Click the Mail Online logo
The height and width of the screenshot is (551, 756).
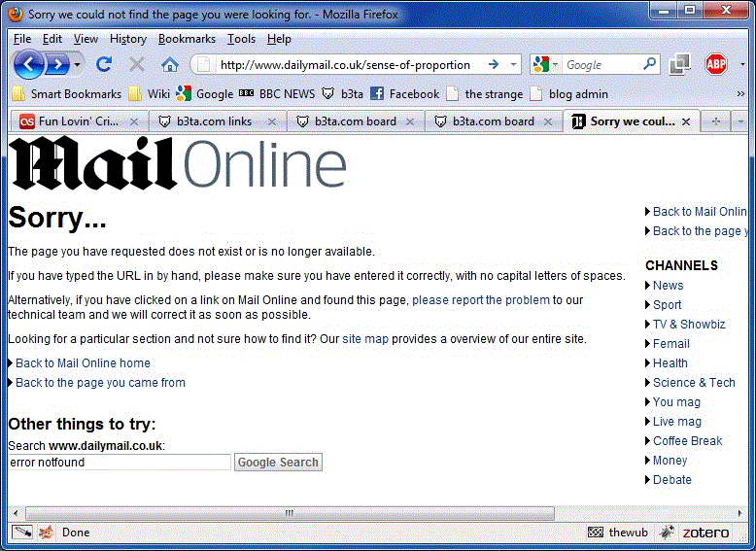pyautogui.click(x=178, y=163)
